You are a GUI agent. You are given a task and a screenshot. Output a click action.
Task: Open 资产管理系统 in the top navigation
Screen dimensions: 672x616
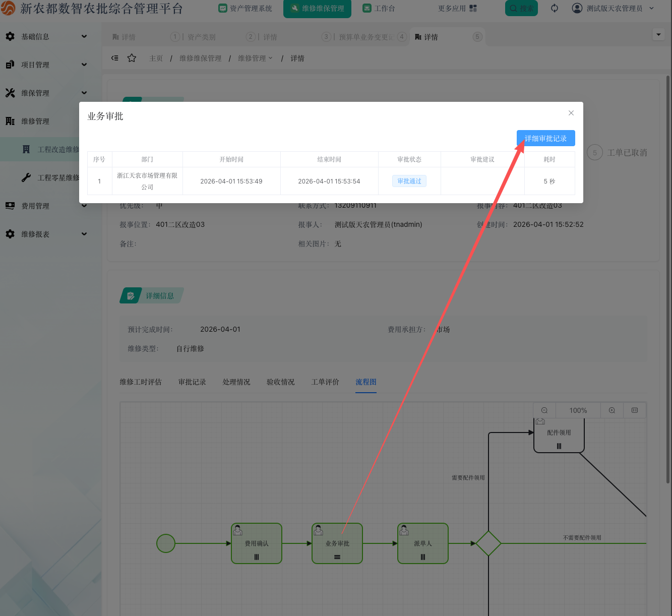pyautogui.click(x=245, y=8)
